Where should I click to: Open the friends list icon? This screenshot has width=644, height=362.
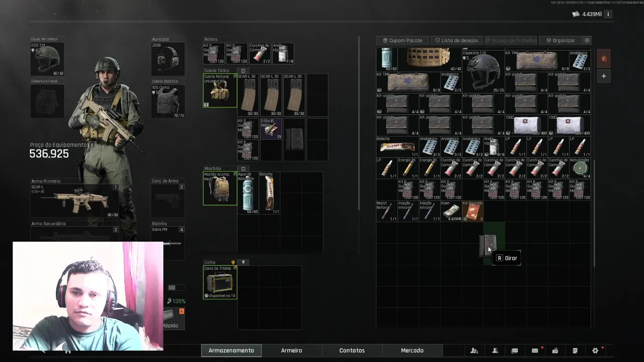point(495,350)
